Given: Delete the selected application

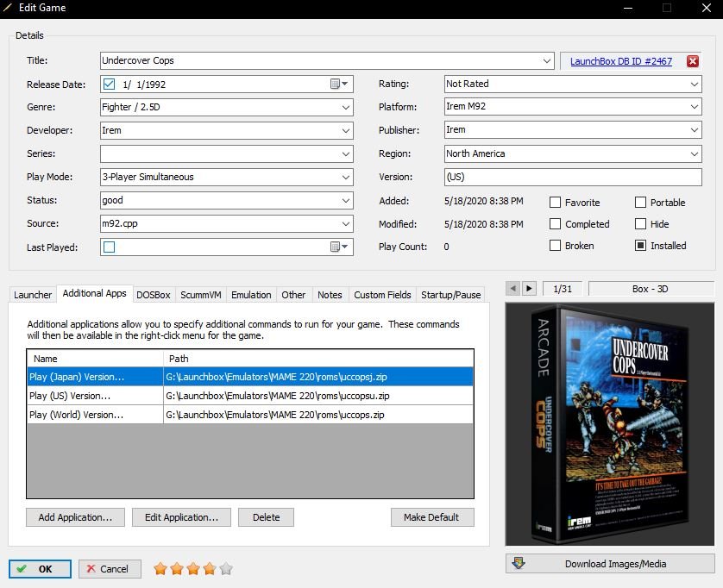Looking at the screenshot, I should pyautogui.click(x=266, y=517).
